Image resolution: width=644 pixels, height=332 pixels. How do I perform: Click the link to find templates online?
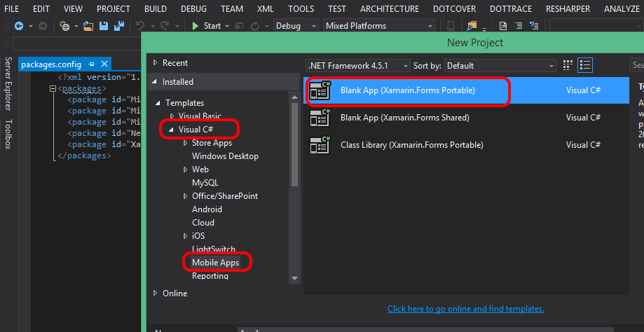point(466,309)
